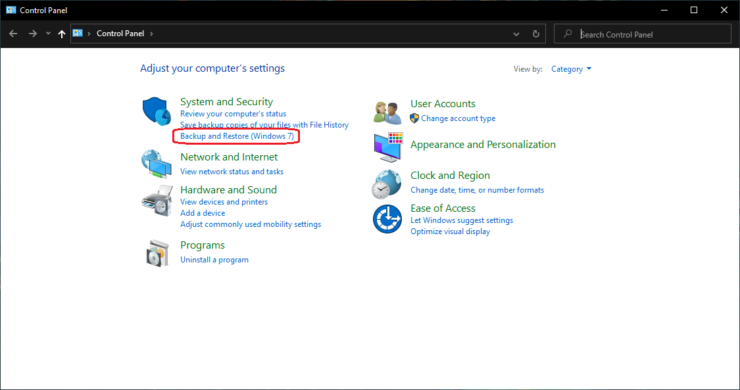Go forward with the forward arrow
Image resolution: width=740 pixels, height=390 pixels.
pos(32,34)
